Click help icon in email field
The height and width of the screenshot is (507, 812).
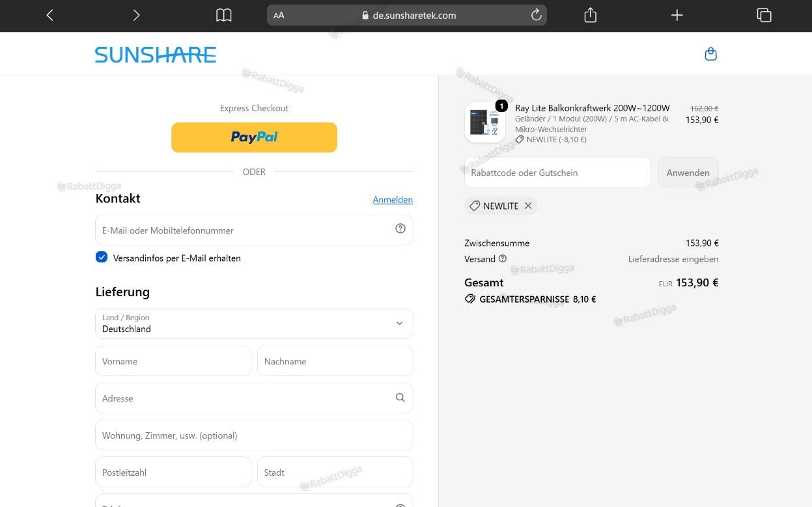400,228
